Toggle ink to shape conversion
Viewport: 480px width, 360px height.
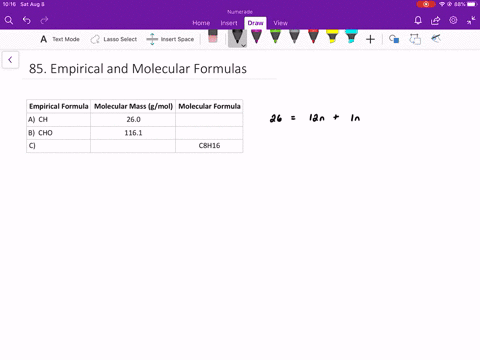click(x=415, y=39)
